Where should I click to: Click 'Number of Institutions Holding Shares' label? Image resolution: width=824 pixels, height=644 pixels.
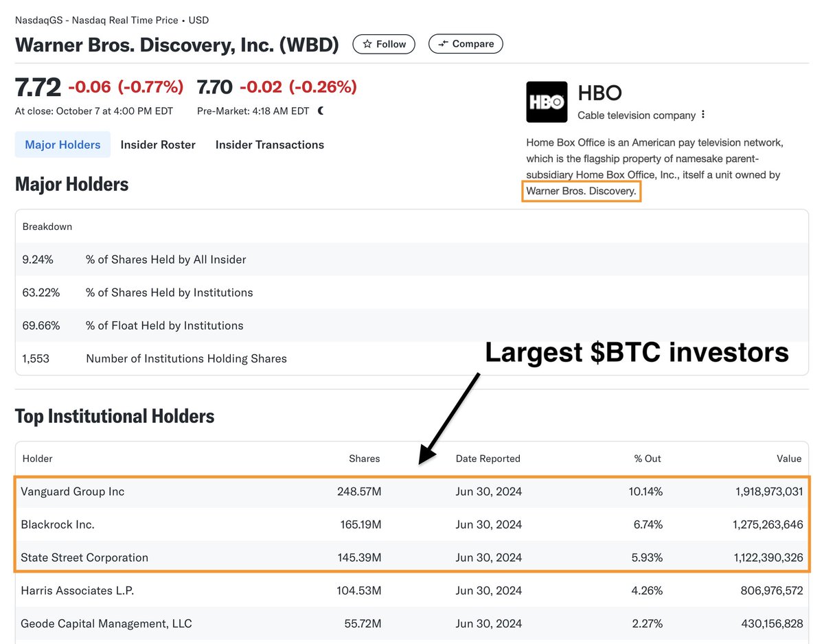pos(186,358)
